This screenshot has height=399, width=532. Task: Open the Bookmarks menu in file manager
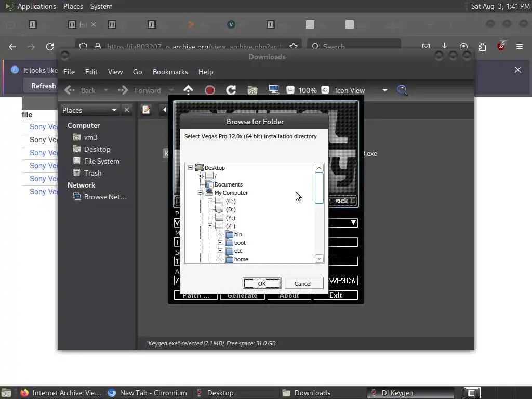(x=170, y=72)
